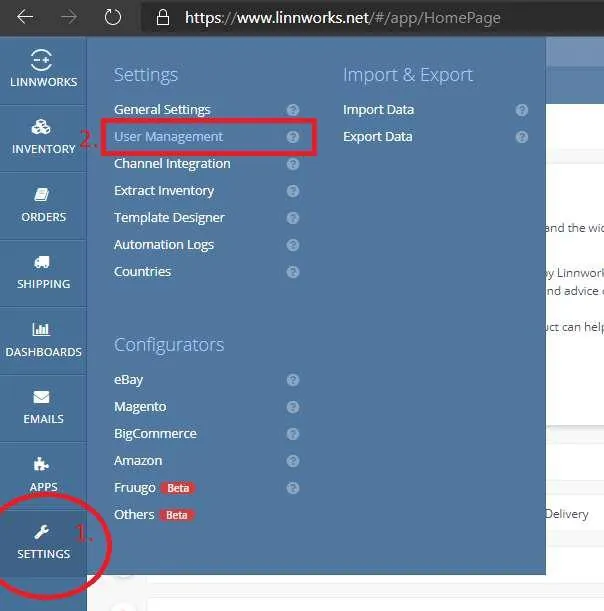Reload the page with refresh icon
This screenshot has width=604, height=611.
(x=113, y=17)
